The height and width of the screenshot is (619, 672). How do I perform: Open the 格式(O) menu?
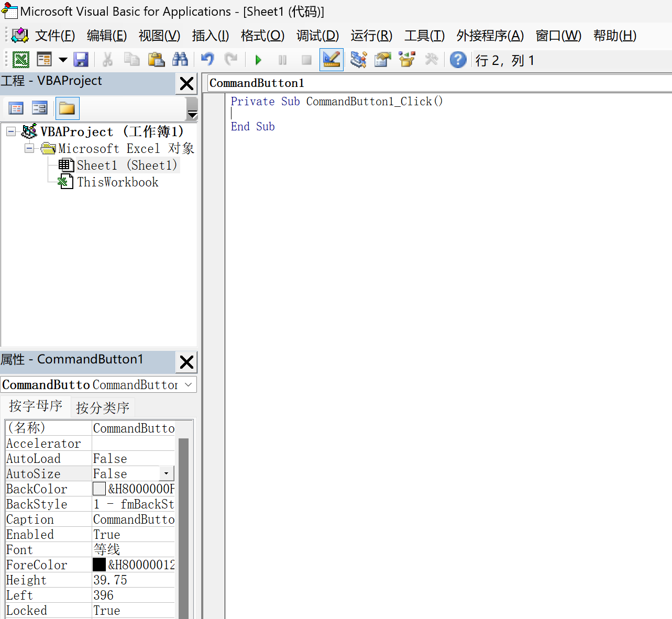coord(262,36)
